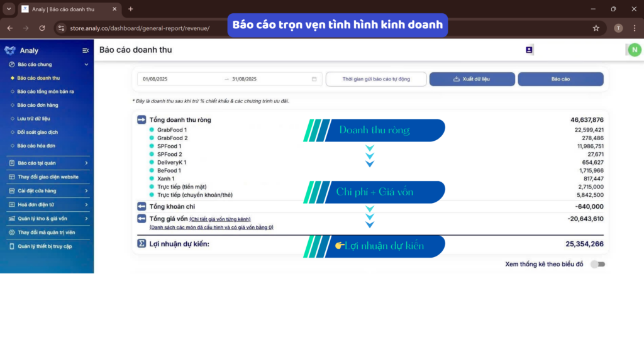This screenshot has height=340, width=644.
Task: Open the green N account avatar
Action: point(634,50)
